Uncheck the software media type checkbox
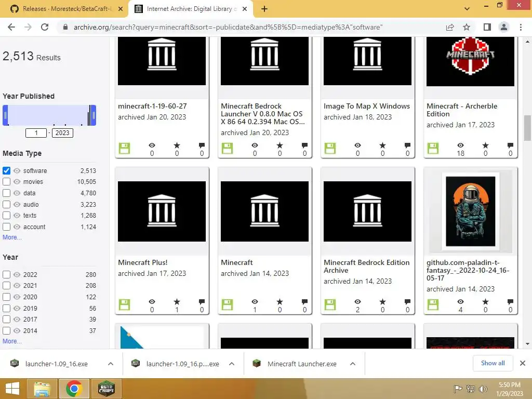Screen dimensions: 532x399 [6, 170]
